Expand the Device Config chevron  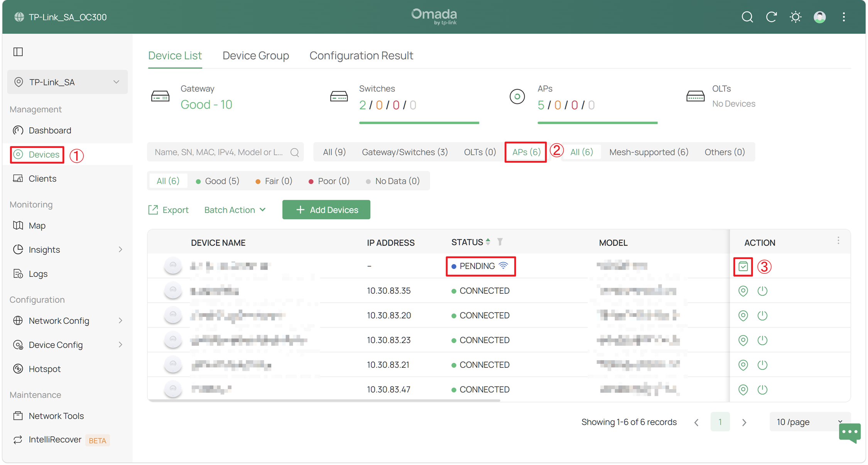pos(120,345)
